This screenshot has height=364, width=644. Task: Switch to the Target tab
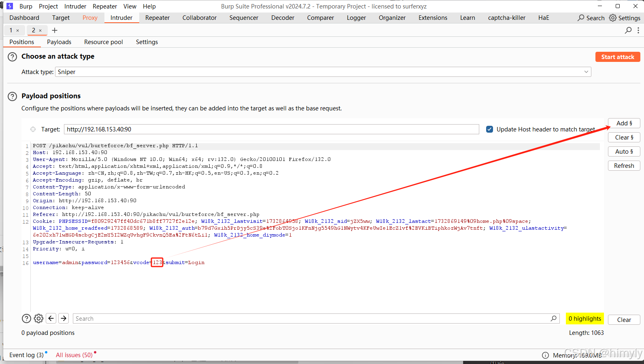[x=61, y=18]
